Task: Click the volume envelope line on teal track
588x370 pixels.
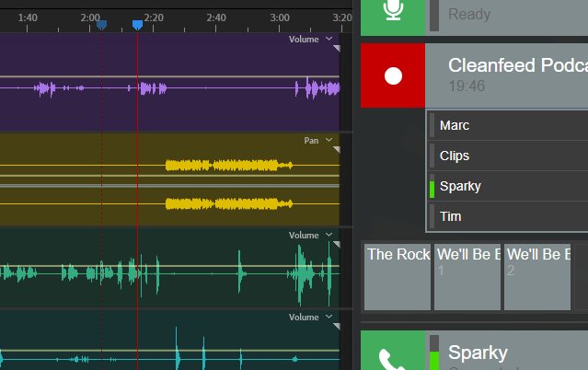Action: coord(169,351)
